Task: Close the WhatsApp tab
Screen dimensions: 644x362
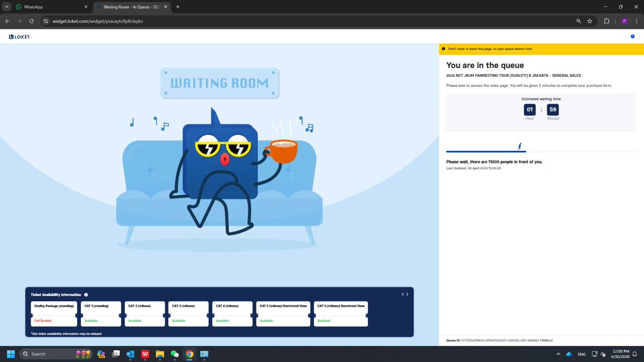Action: (x=86, y=7)
